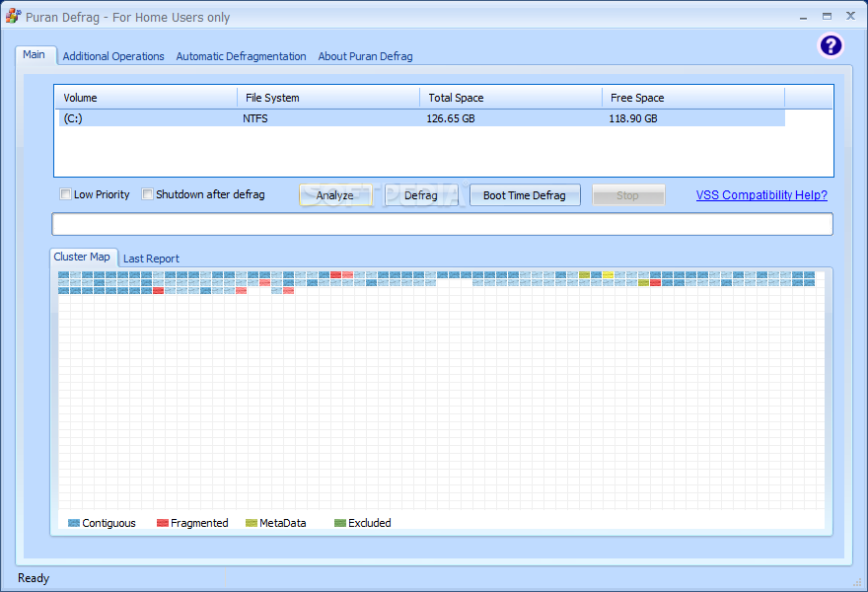
Task: Click the Fragmented red legend swatch
Action: 162,523
